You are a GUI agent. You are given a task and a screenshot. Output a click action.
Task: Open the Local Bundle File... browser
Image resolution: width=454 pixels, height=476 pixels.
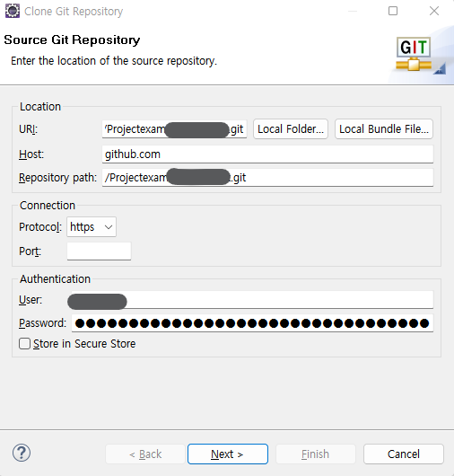(384, 129)
